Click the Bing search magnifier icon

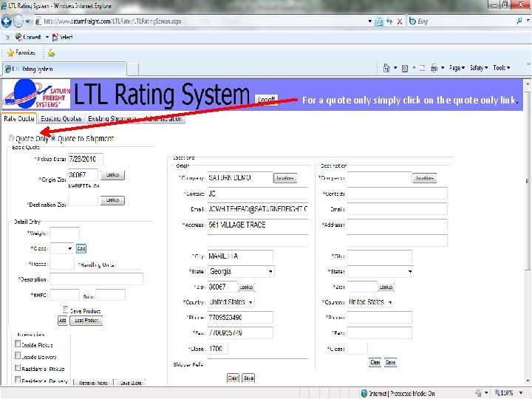(x=519, y=21)
